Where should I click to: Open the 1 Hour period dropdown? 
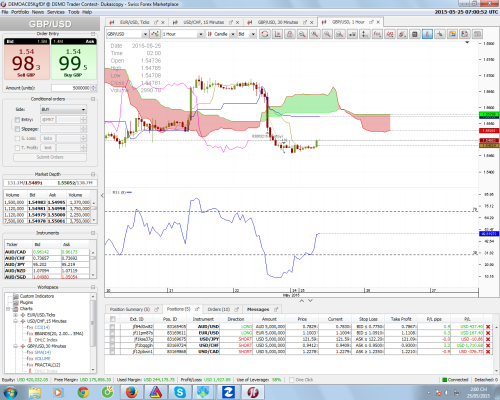point(183,34)
